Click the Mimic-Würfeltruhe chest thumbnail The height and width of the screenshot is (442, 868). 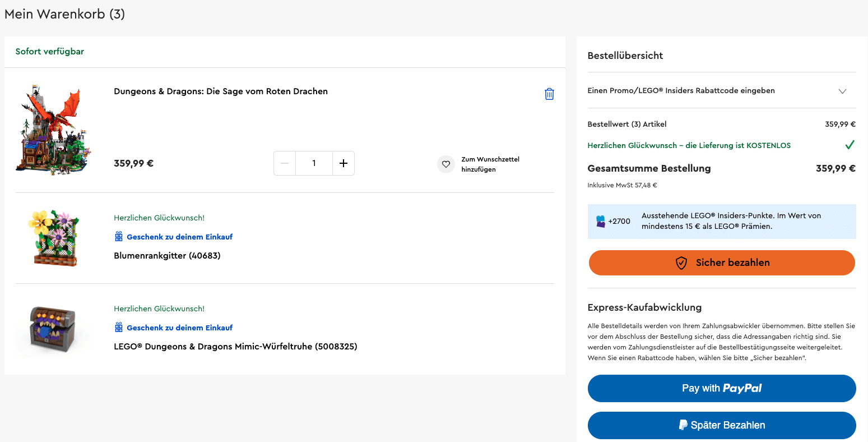54,329
